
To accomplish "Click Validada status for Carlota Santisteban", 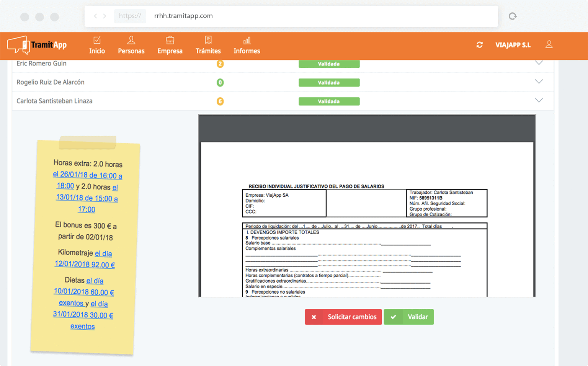I will pyautogui.click(x=329, y=101).
